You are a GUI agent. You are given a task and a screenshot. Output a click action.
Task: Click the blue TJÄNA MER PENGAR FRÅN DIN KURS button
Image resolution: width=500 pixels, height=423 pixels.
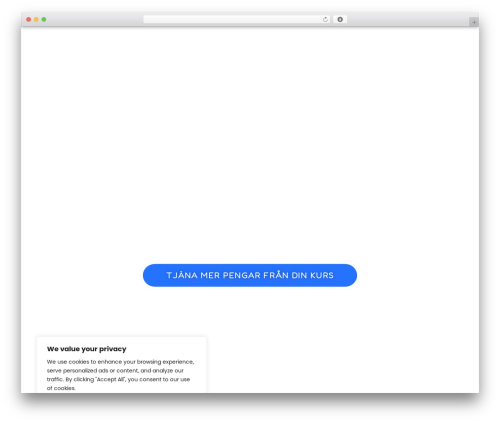(x=250, y=275)
